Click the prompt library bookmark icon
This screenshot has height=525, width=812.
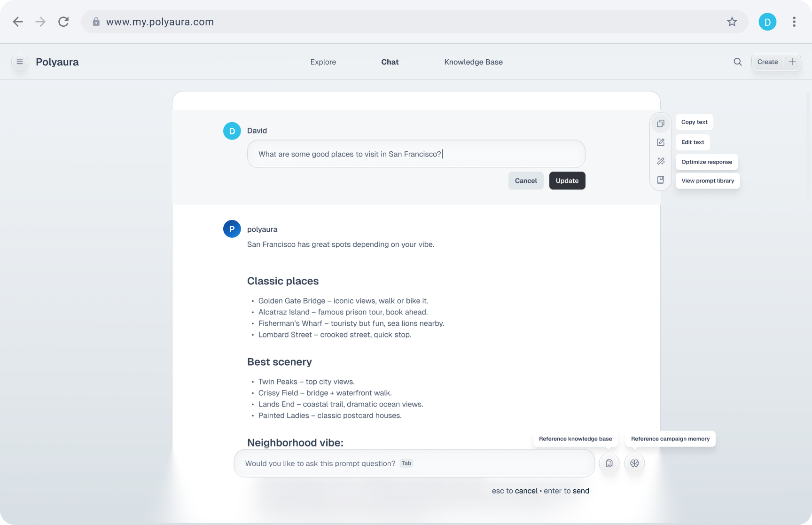[x=661, y=180]
